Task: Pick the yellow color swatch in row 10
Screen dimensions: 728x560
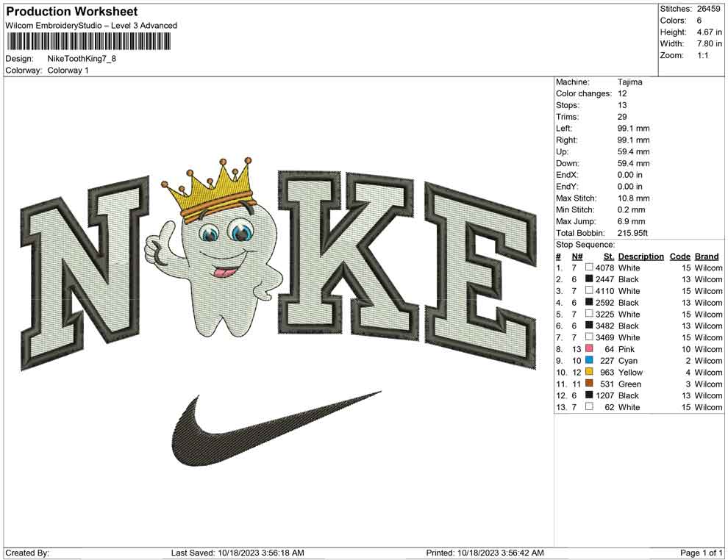Action: [x=589, y=372]
